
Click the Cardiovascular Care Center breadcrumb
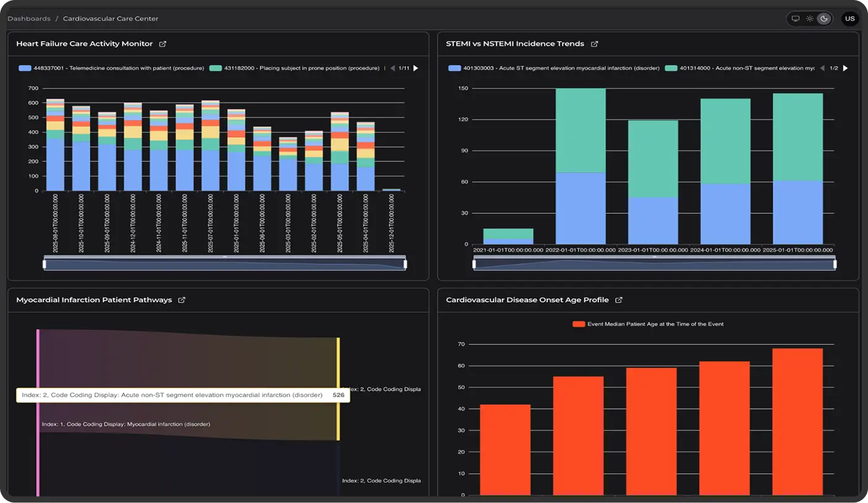pyautogui.click(x=110, y=18)
